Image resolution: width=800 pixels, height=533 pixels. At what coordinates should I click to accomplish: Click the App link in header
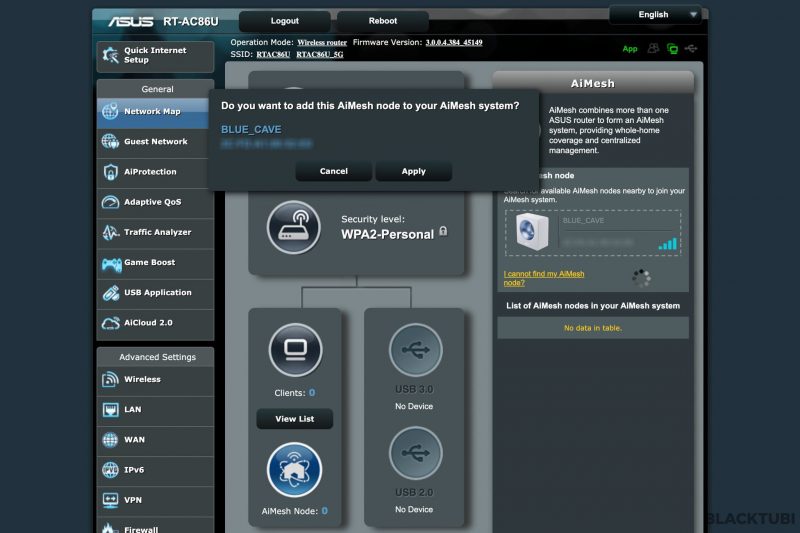click(x=630, y=49)
